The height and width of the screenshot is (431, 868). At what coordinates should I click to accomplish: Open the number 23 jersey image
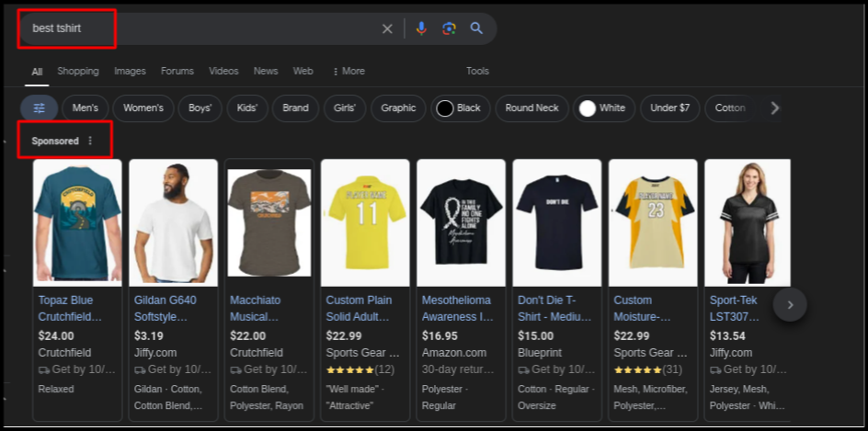click(653, 222)
